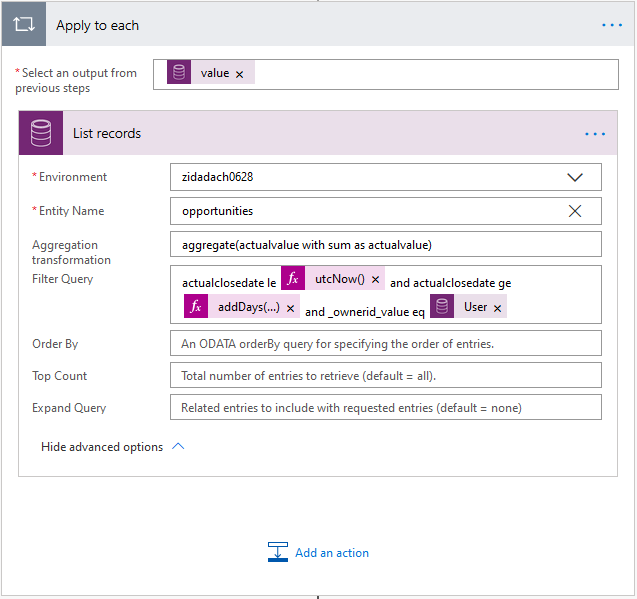Click the List records header title

[x=107, y=133]
